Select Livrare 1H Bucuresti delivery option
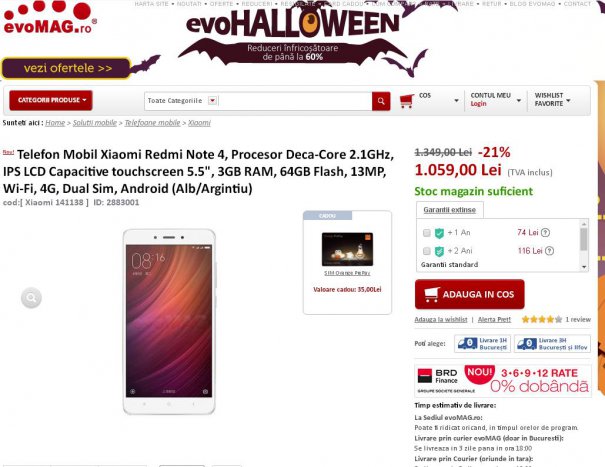The height and width of the screenshot is (467, 605). pos(483,343)
